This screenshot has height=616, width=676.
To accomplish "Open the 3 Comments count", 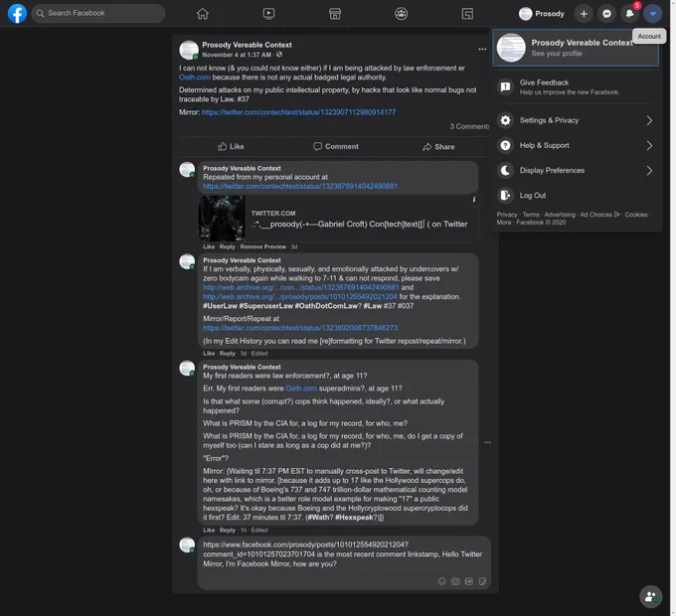I will (x=469, y=126).
